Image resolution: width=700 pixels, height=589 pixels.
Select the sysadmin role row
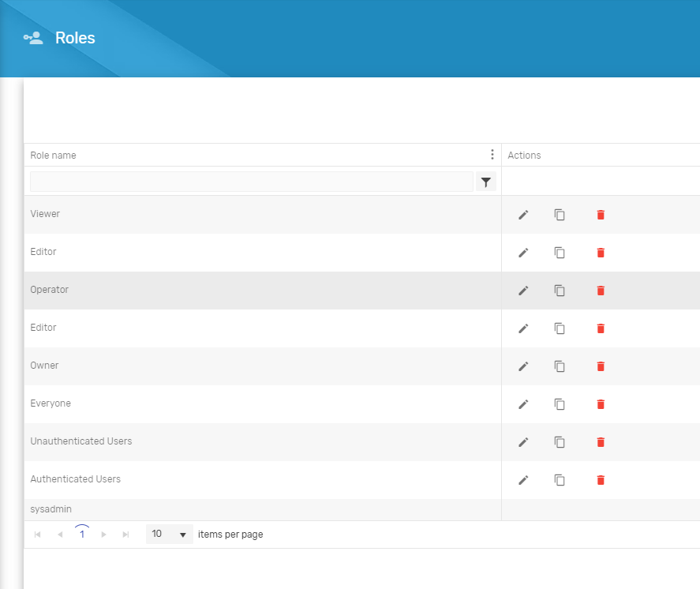(x=263, y=509)
